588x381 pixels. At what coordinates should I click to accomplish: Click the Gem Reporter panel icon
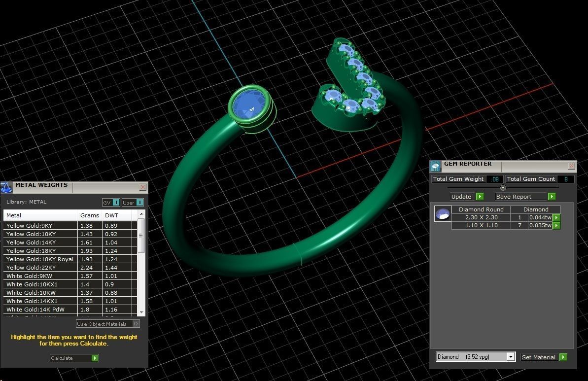click(x=435, y=166)
